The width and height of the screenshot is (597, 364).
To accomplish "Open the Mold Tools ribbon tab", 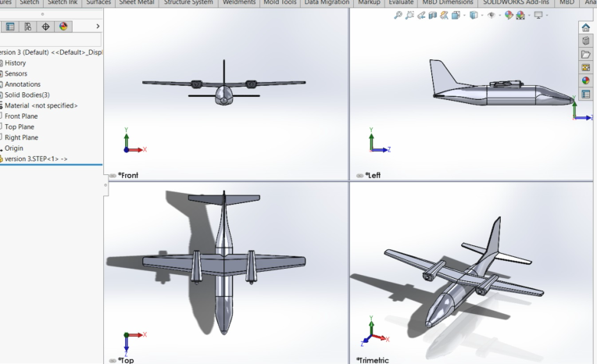I will point(280,2).
